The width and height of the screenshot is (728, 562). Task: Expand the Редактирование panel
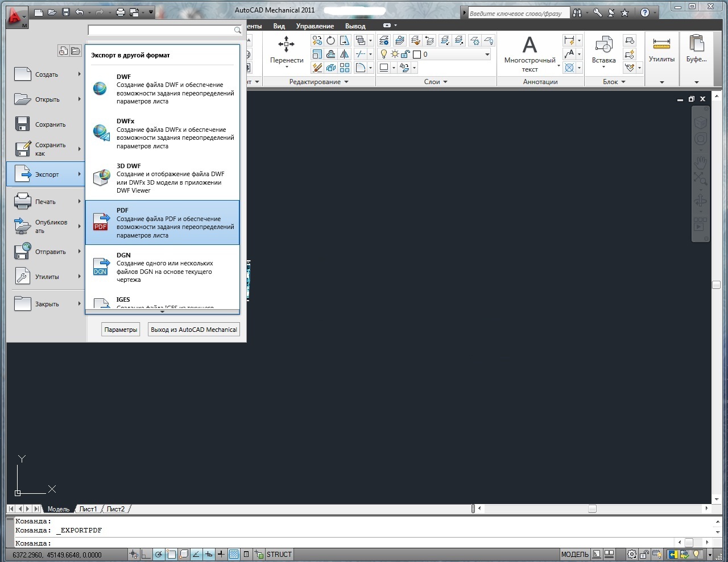coord(318,82)
